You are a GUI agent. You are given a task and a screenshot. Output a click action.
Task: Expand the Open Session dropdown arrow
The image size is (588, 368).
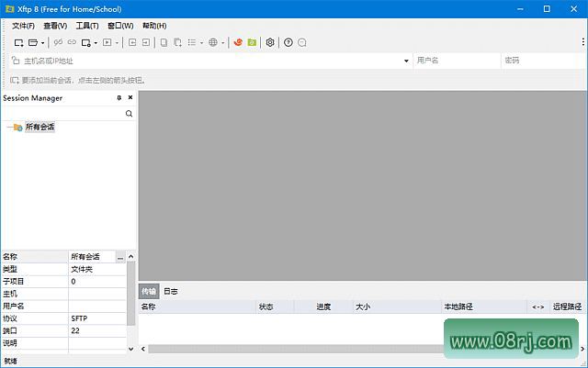point(43,43)
